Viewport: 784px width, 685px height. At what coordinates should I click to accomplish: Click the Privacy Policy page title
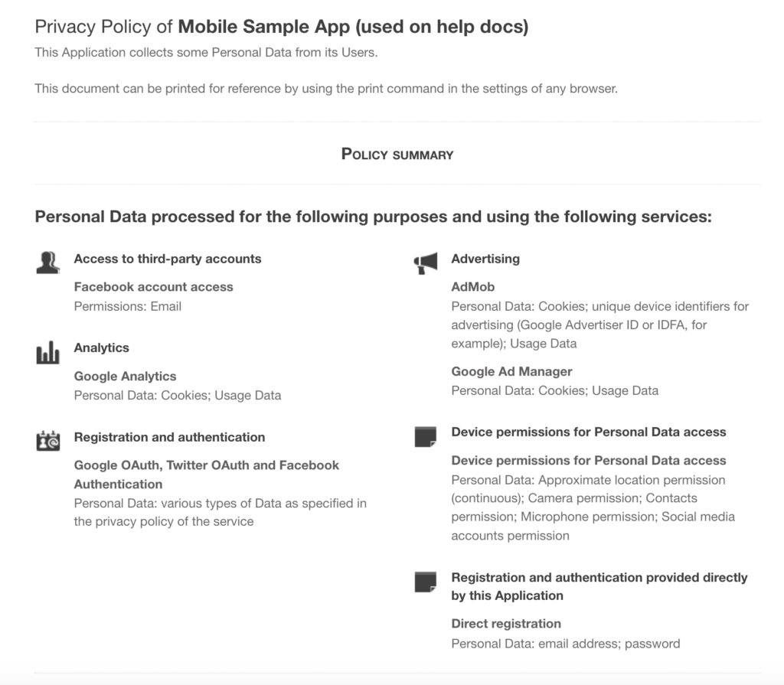click(x=282, y=27)
